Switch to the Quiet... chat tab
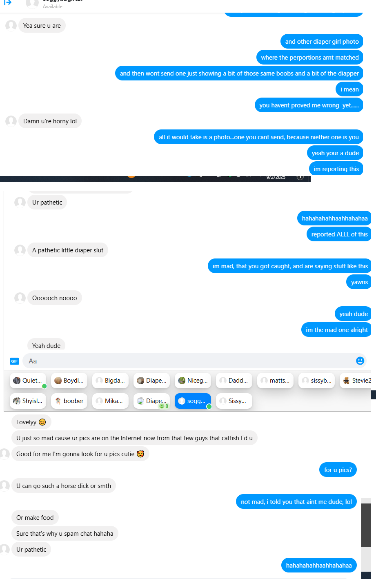This screenshot has height=588, width=376. tap(28, 381)
